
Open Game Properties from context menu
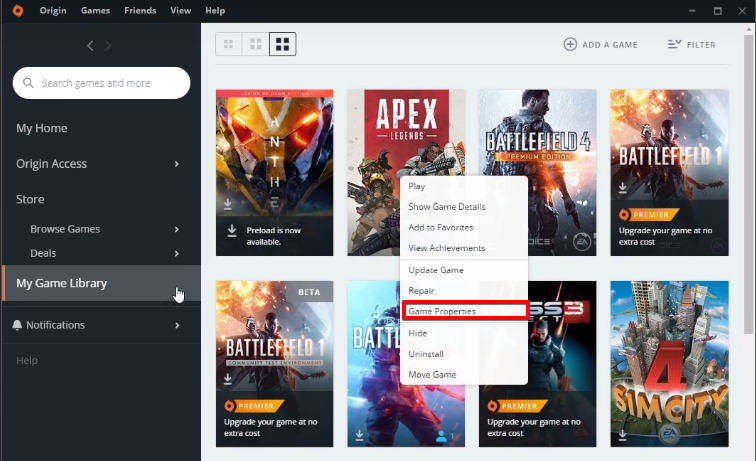(x=464, y=311)
